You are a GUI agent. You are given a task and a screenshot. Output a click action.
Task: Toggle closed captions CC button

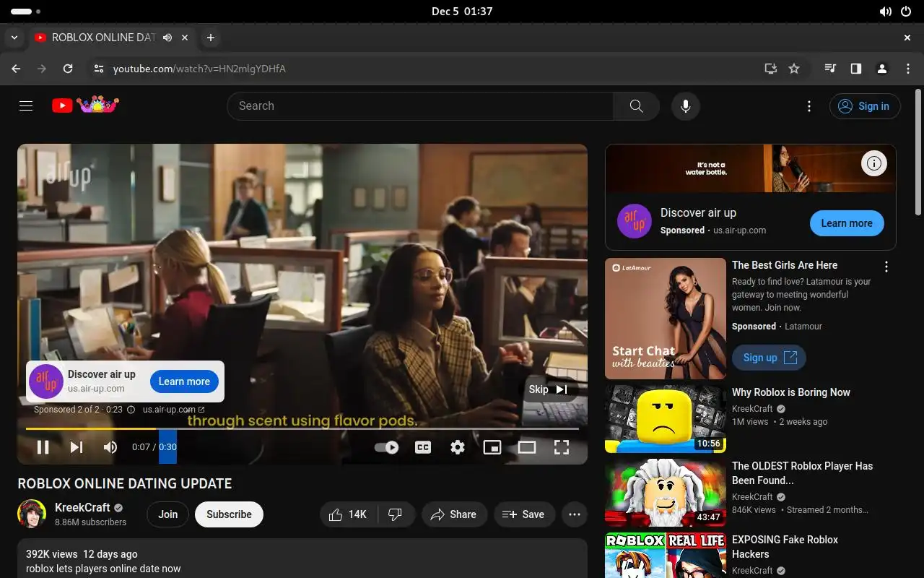(423, 447)
